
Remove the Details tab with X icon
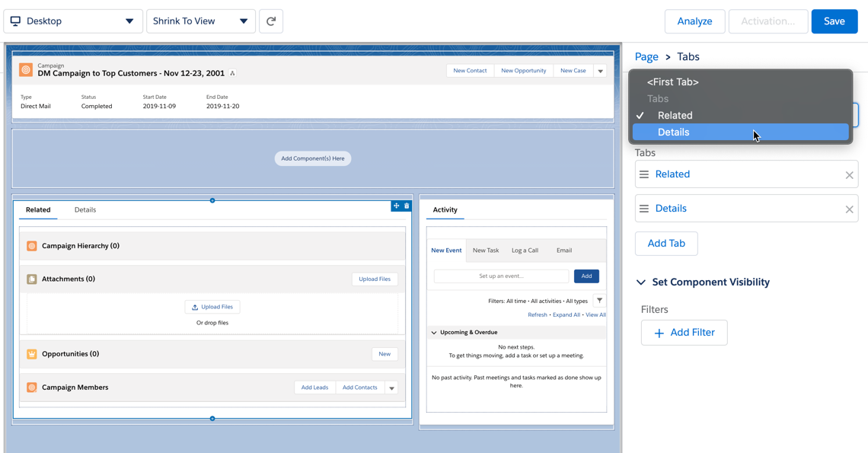(849, 209)
